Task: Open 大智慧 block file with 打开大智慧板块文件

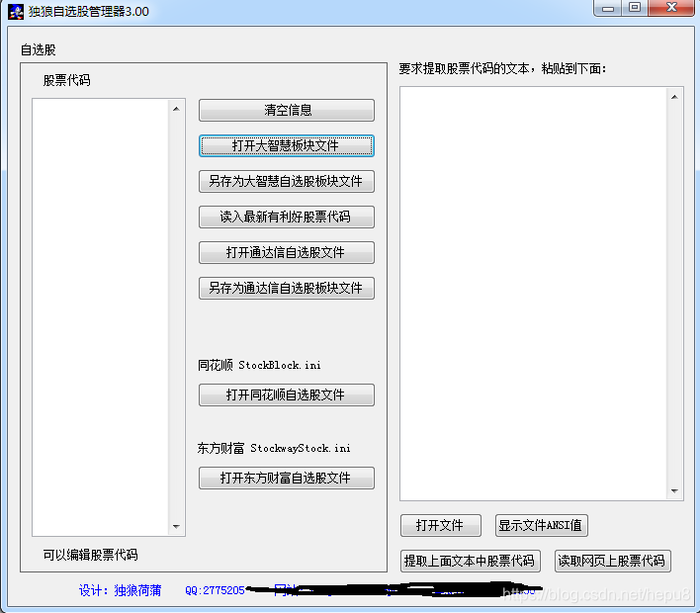Action: (286, 146)
